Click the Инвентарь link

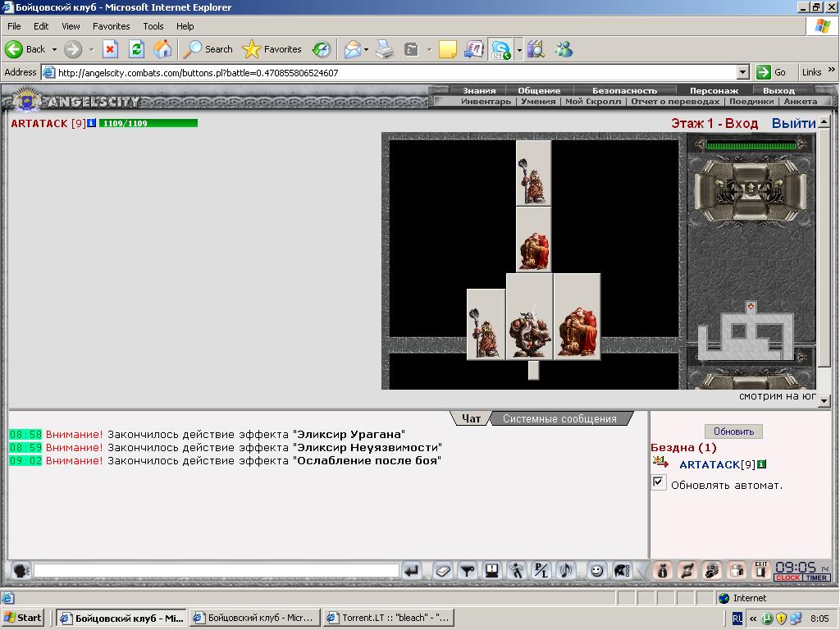(x=486, y=101)
